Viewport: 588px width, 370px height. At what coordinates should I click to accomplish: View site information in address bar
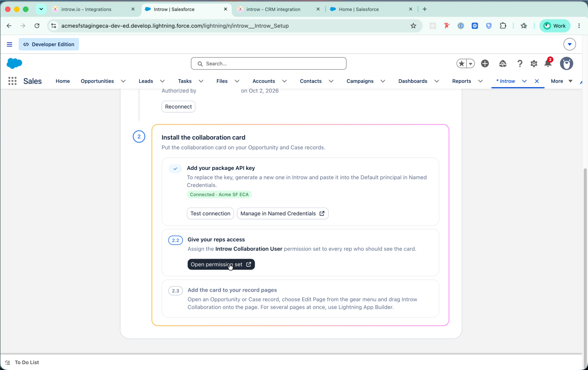click(x=54, y=26)
